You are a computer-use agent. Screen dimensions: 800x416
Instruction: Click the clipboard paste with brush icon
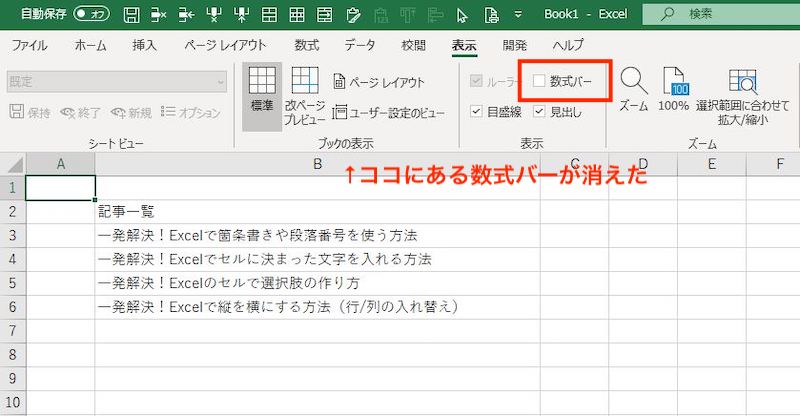[353, 15]
